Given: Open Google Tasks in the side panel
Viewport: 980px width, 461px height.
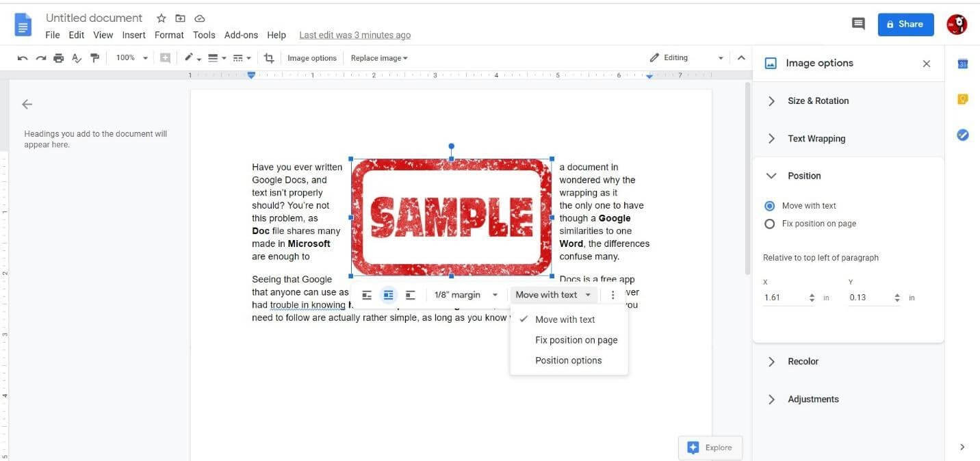Looking at the screenshot, I should click(962, 135).
